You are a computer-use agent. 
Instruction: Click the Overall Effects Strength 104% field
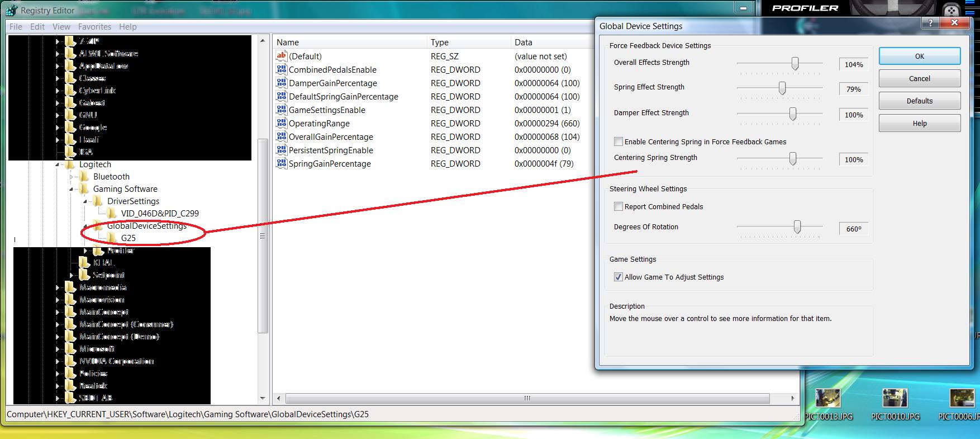tap(854, 64)
